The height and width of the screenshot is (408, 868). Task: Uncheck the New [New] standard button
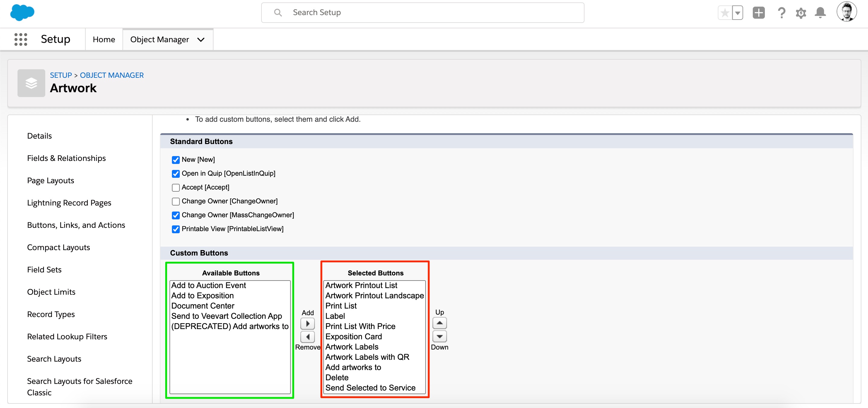176,160
